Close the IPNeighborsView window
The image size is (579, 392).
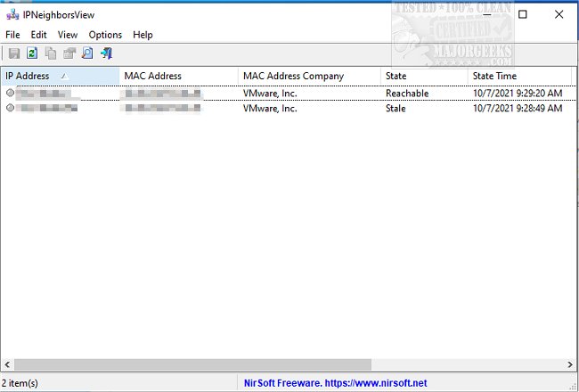coord(559,14)
